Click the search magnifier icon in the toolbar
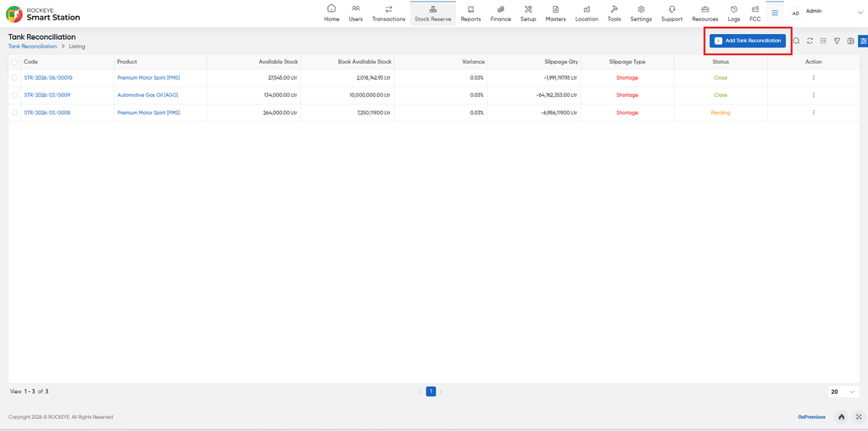This screenshot has height=431, width=868. tap(796, 41)
